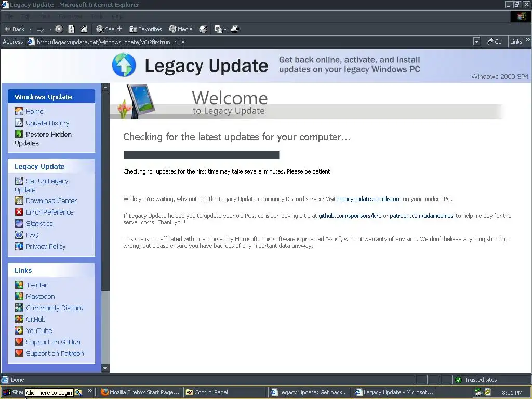Click the Set Up Legacy Update icon
Screen dimensions: 532x399
point(19,181)
